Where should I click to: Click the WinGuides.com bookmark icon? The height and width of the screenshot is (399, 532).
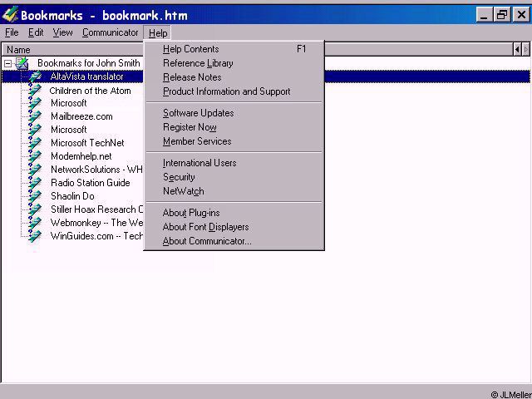35,236
